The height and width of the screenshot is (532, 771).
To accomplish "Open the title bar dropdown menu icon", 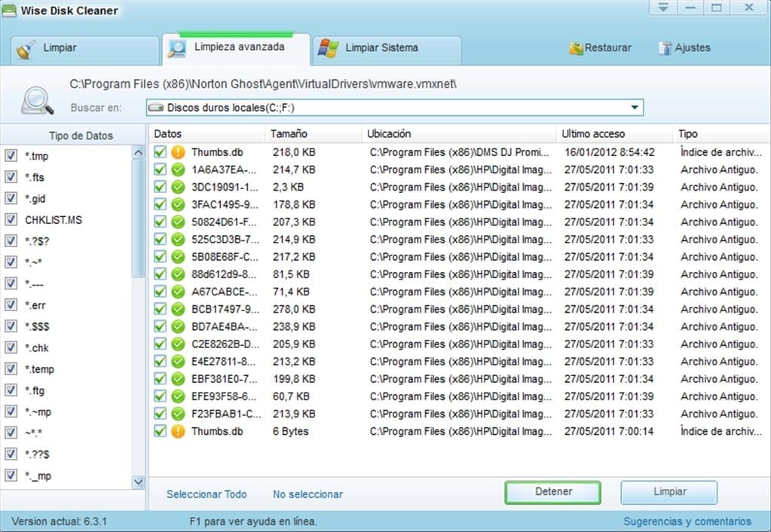I will [663, 8].
